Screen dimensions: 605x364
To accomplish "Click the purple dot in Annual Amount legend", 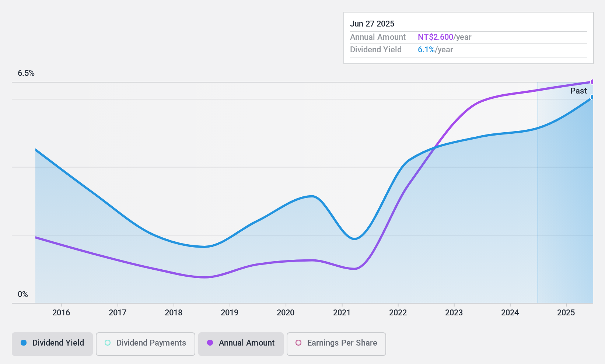I will tap(210, 343).
